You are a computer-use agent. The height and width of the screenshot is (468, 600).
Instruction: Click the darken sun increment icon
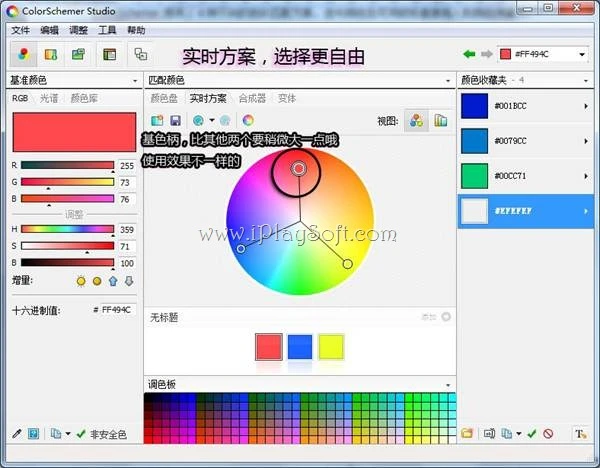[97, 281]
